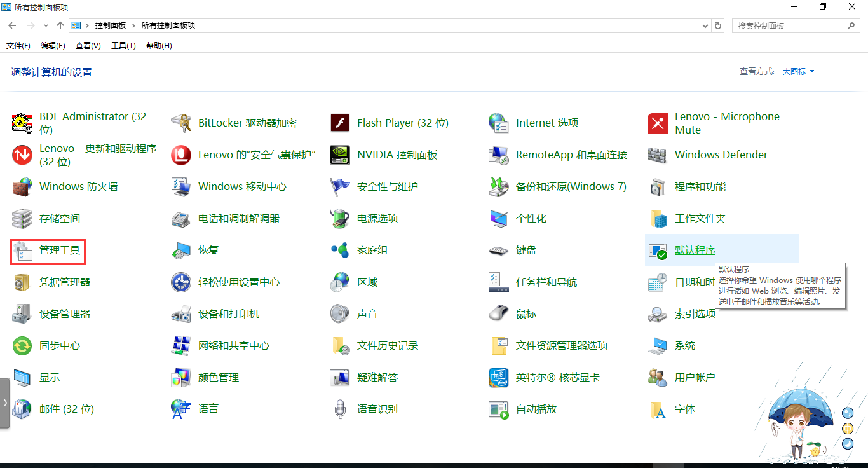Expand chevron after 控制面板 breadcrumb
The image size is (868, 468).
tap(134, 25)
